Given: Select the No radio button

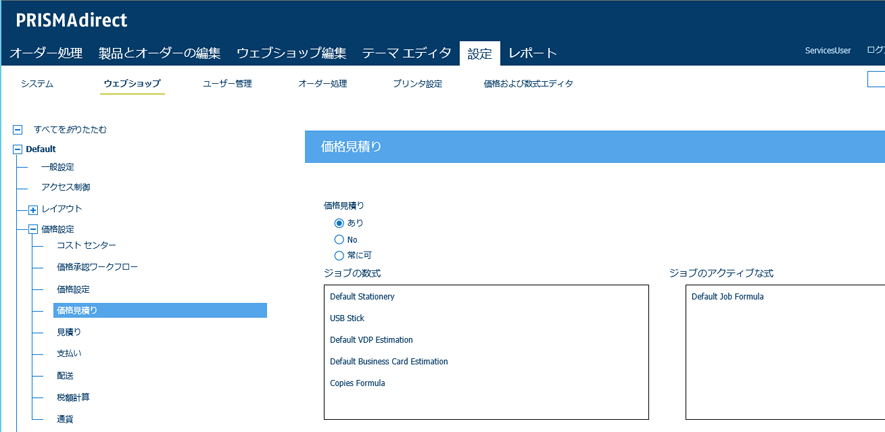Looking at the screenshot, I should coord(339,239).
